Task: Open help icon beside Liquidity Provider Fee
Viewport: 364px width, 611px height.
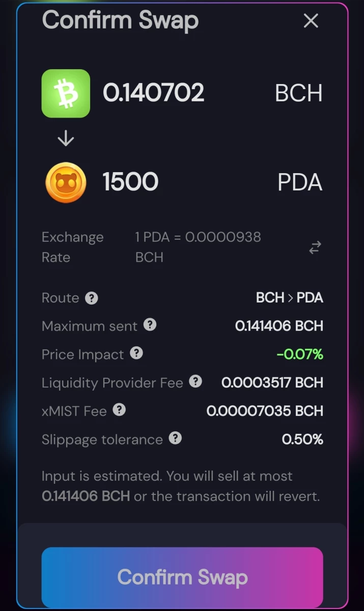Action: click(195, 381)
